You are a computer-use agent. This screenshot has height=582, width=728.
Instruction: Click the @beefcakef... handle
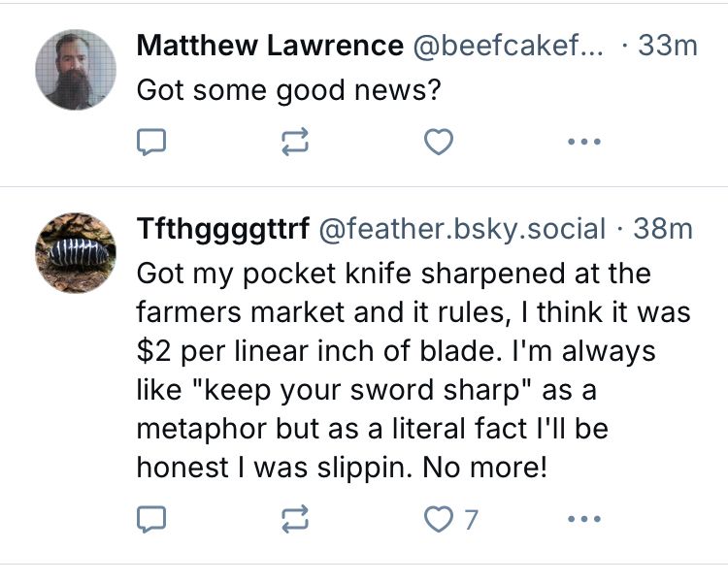pyautogui.click(x=509, y=45)
